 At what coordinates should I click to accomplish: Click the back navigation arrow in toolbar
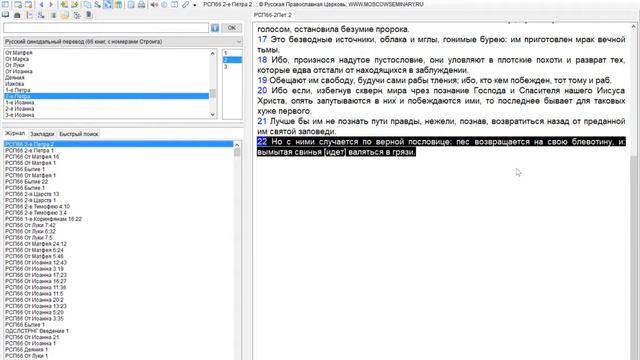click(x=42, y=4)
